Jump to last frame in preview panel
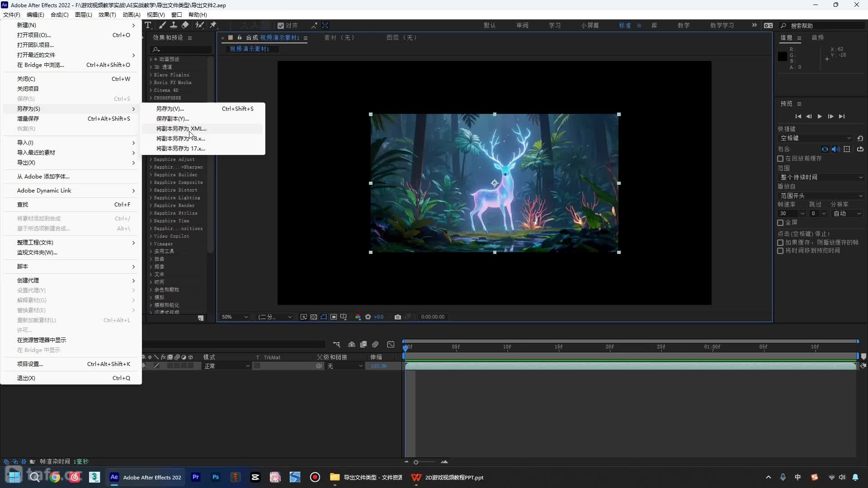 pos(842,117)
